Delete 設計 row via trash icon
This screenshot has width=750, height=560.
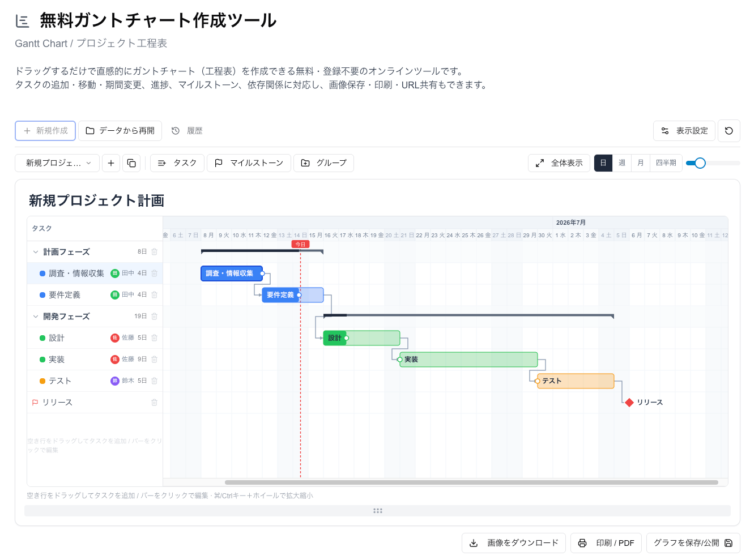tap(154, 338)
